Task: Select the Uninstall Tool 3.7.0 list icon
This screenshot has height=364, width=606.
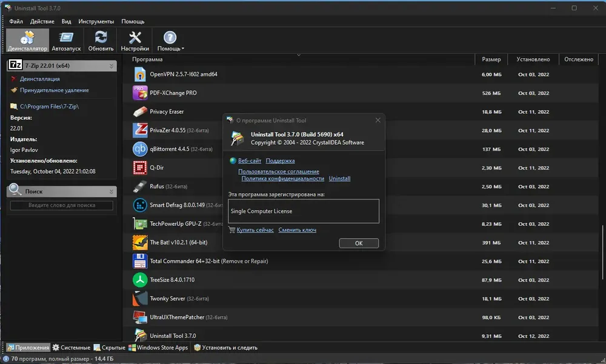Action: (x=140, y=335)
